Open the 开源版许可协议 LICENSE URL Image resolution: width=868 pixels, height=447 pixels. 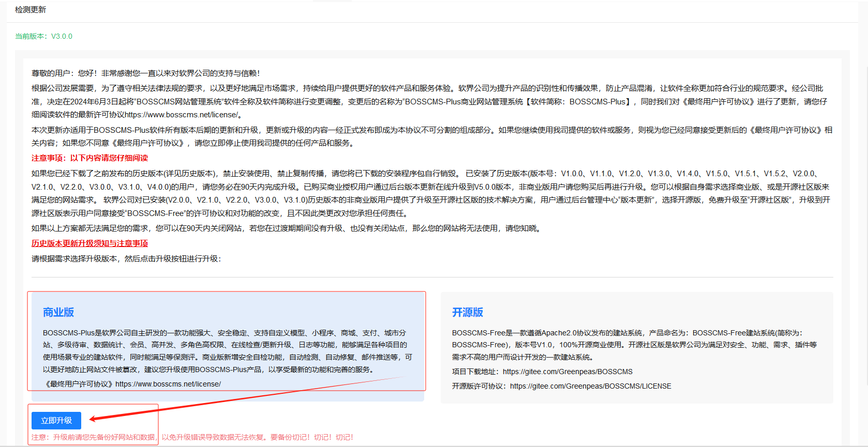click(590, 386)
